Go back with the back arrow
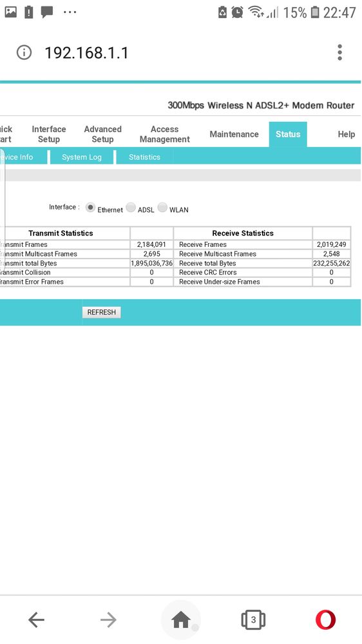This screenshot has width=362, height=644. pos(36,620)
